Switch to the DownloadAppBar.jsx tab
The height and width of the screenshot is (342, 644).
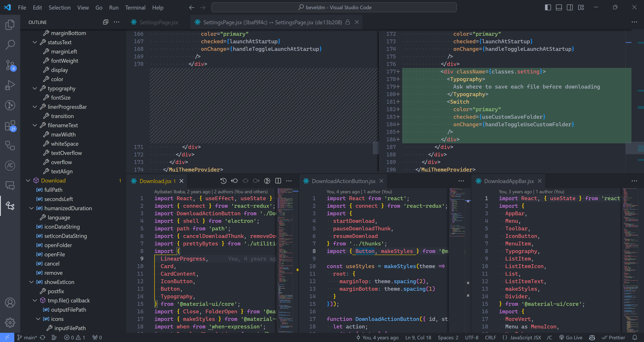tap(509, 181)
